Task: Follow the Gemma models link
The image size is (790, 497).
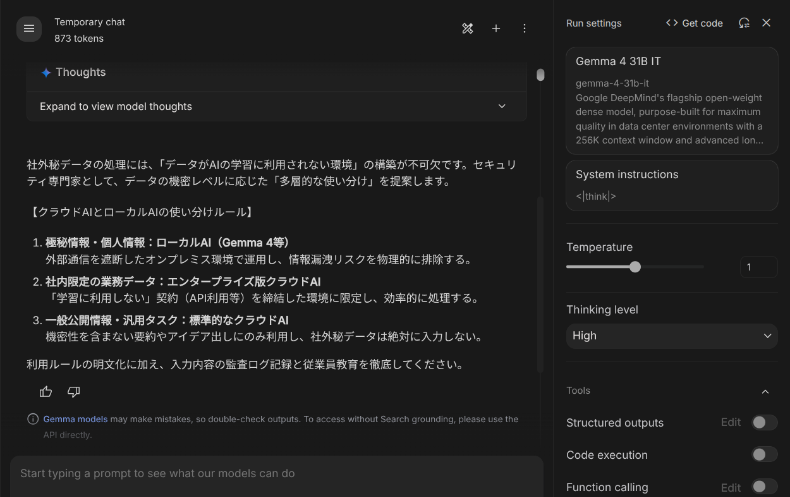Action: tap(75, 419)
